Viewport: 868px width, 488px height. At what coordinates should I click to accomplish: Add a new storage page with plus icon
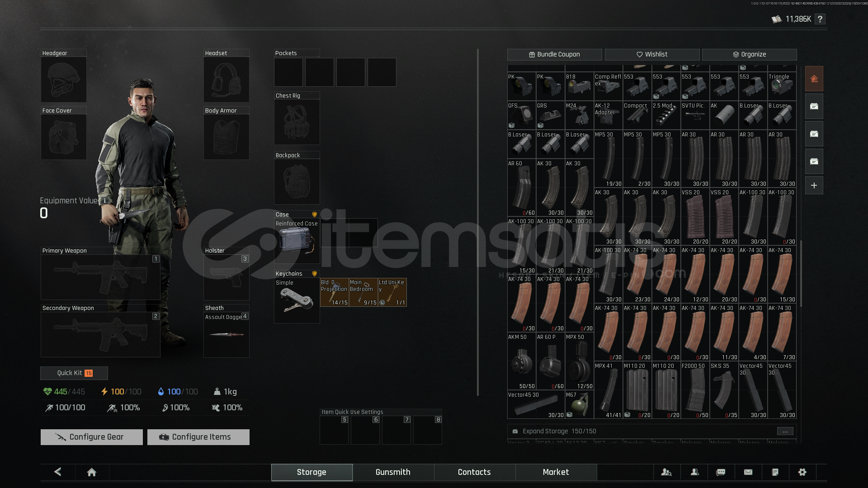click(814, 185)
